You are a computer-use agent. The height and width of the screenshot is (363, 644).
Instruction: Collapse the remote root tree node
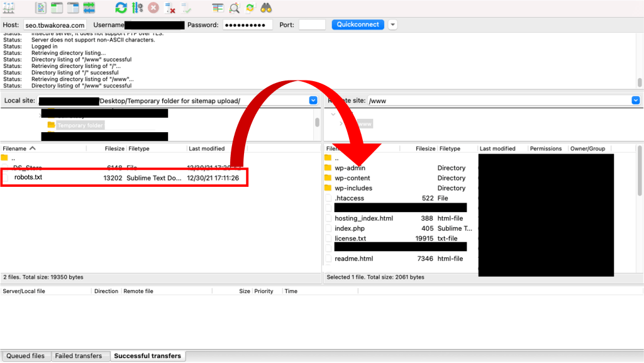[333, 114]
